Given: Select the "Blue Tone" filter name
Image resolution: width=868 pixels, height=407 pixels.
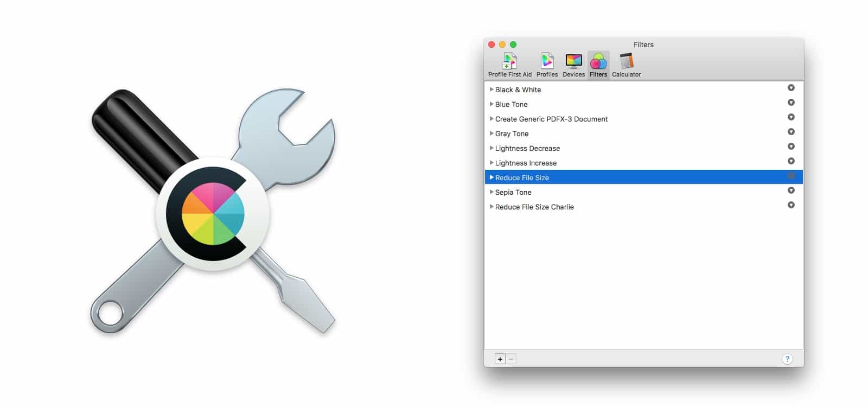Looking at the screenshot, I should pos(512,104).
